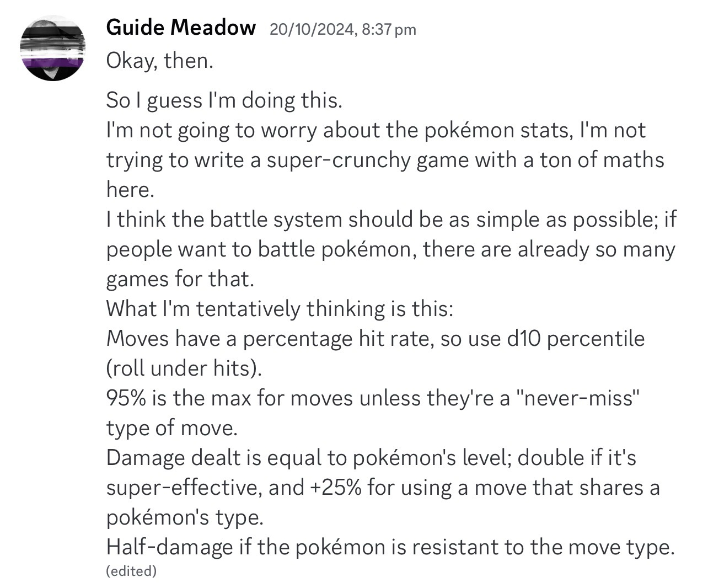Viewport: 708px width, 588px height.
Task: Click the "So I guess I'm doing this." line
Action: click(224, 100)
